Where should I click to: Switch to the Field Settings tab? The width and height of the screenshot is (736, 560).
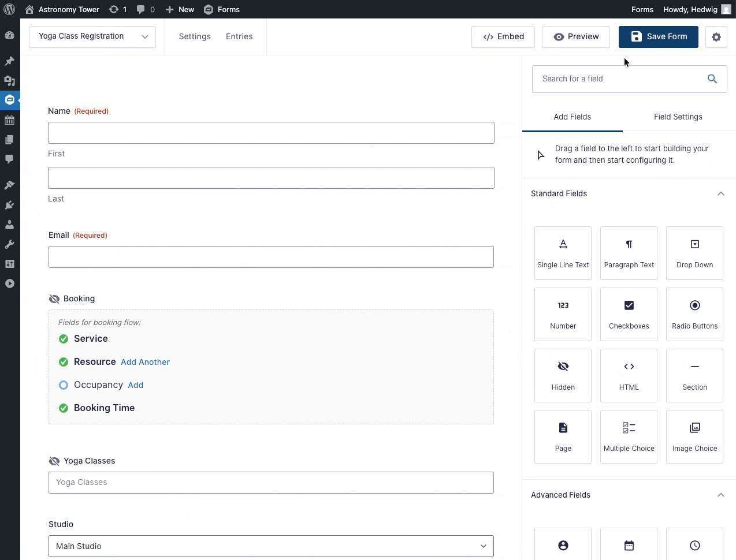(x=678, y=117)
